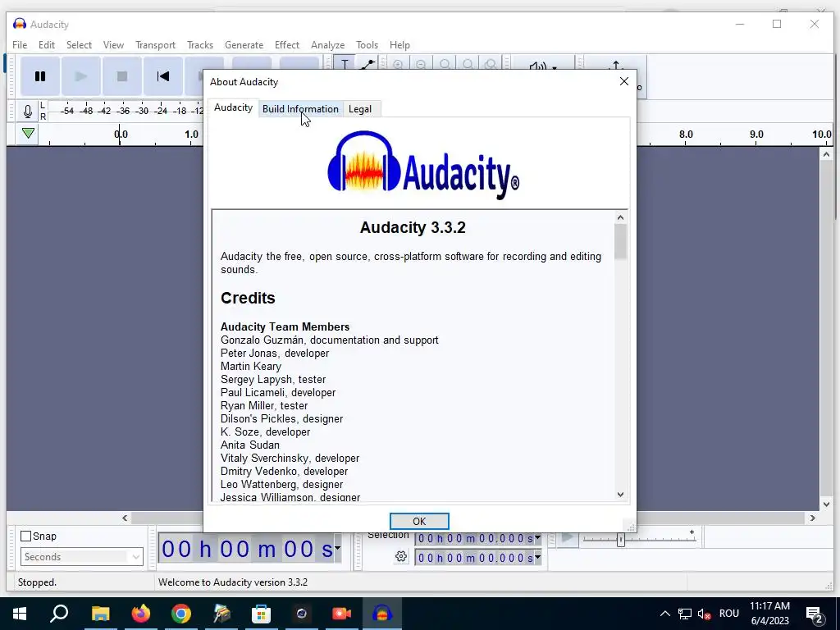The height and width of the screenshot is (630, 840).
Task: Enable the Snap checkbox
Action: [25, 536]
